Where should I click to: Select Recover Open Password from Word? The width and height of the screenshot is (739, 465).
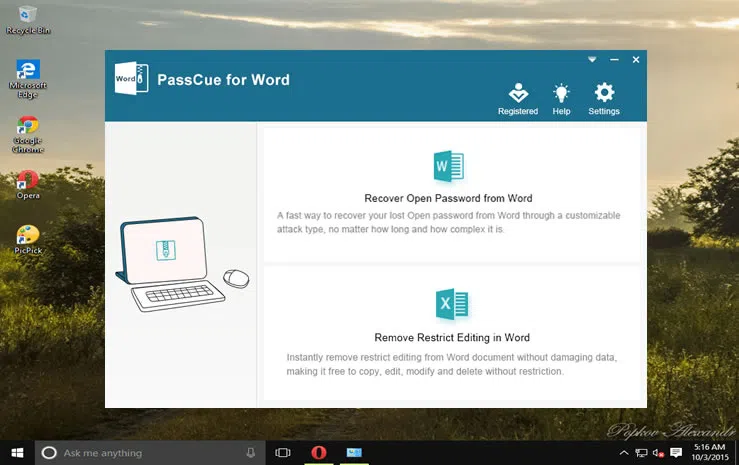pos(448,198)
